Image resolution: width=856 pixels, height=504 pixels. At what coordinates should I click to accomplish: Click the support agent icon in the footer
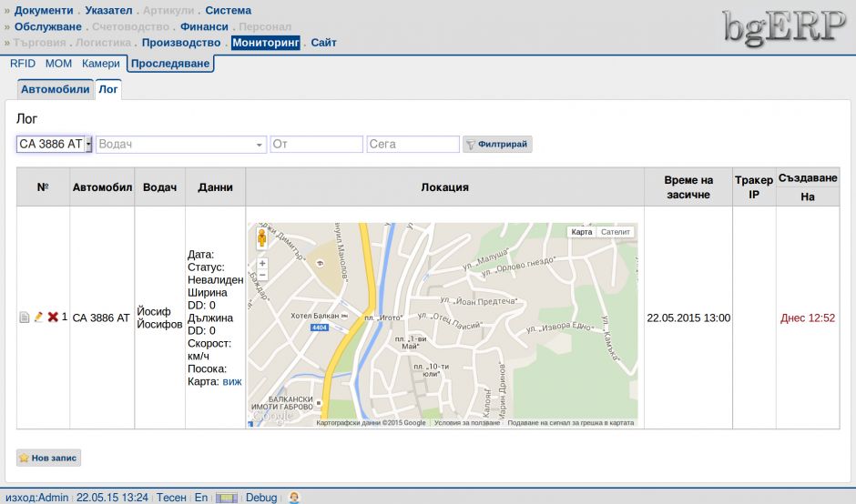pos(294,498)
